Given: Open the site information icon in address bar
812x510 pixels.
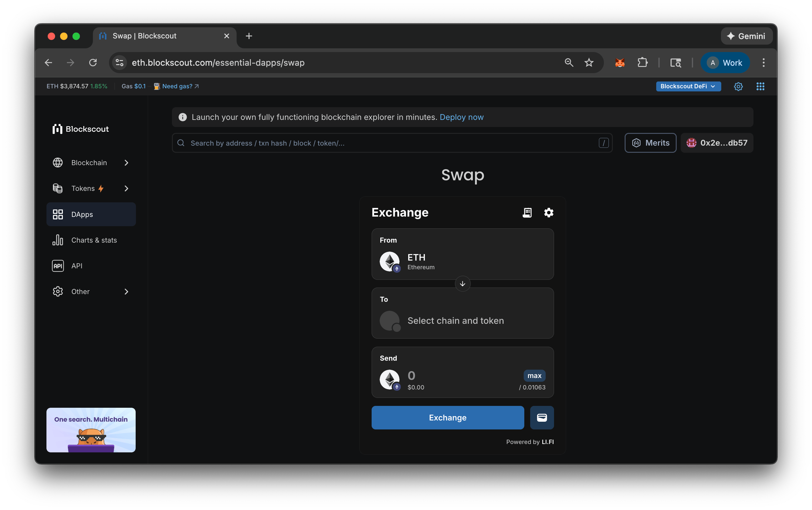Looking at the screenshot, I should coord(120,63).
